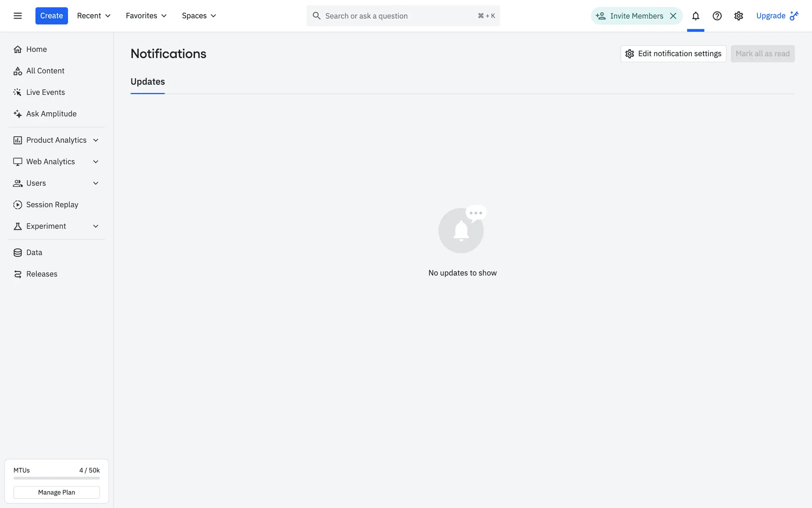812x508 pixels.
Task: Open Ask Amplitude sparkle item
Action: pyautogui.click(x=51, y=113)
